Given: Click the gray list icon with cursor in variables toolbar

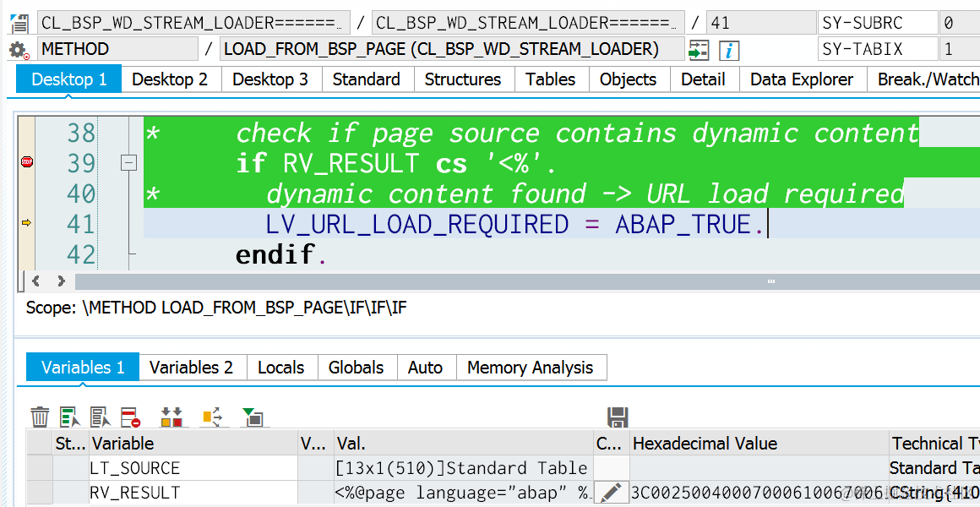Looking at the screenshot, I should 100,417.
